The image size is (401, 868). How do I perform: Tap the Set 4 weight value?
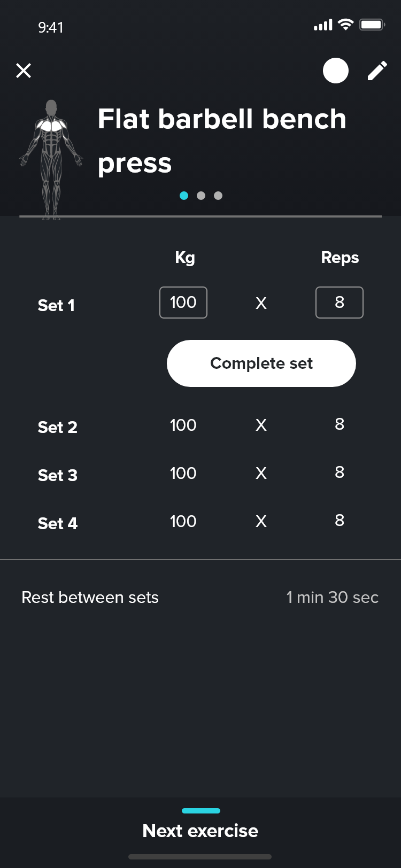[x=183, y=522]
